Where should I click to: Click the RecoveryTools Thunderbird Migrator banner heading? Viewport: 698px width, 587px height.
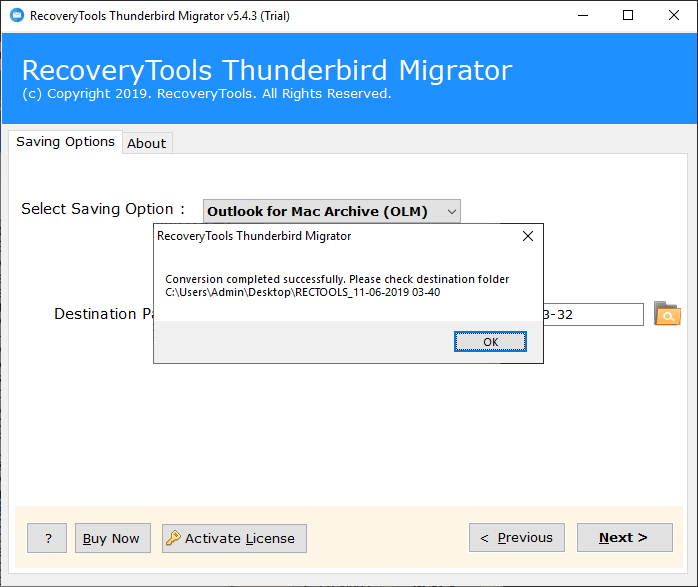click(266, 71)
